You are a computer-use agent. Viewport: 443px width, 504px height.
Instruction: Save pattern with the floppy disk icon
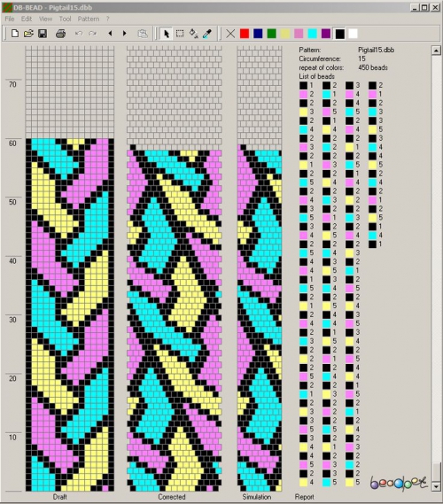(43, 34)
